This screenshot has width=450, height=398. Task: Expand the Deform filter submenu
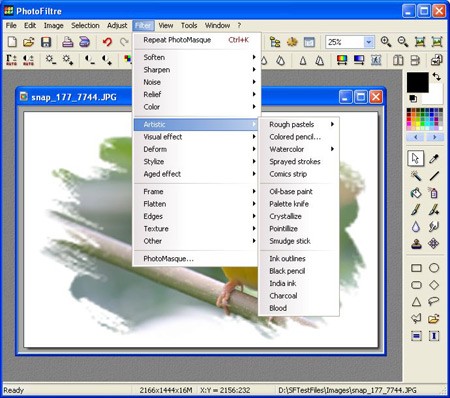tap(195, 149)
